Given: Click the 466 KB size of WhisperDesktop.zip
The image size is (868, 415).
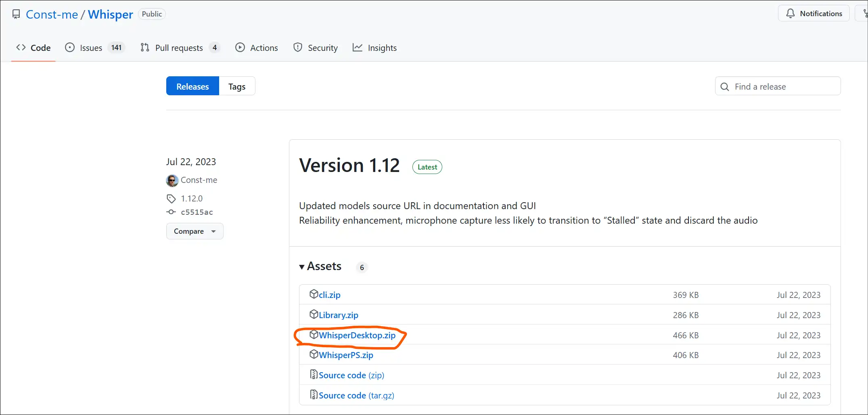Looking at the screenshot, I should pyautogui.click(x=686, y=335).
